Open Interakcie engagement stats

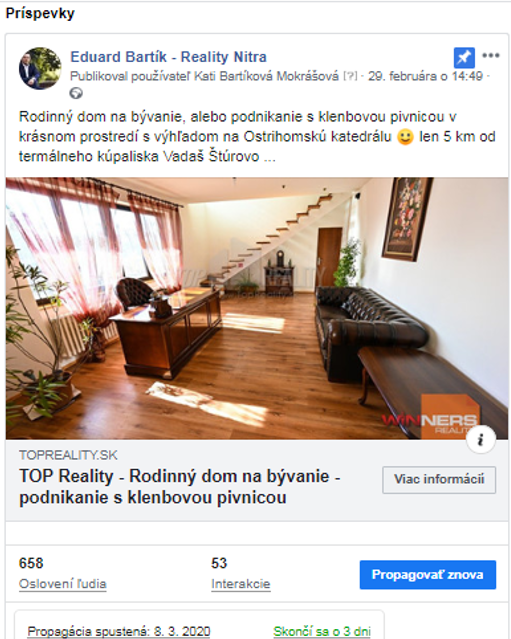[x=240, y=584]
